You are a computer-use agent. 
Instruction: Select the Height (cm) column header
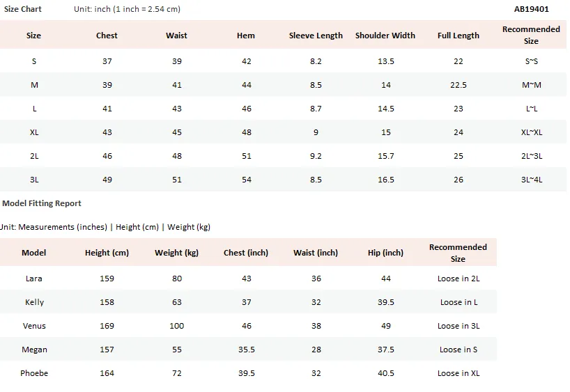tap(107, 253)
